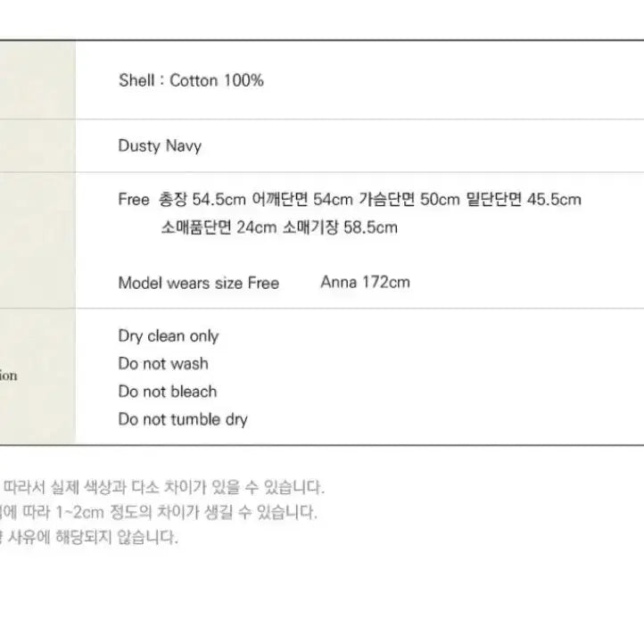Click the Model wears size Free text

coord(198,284)
